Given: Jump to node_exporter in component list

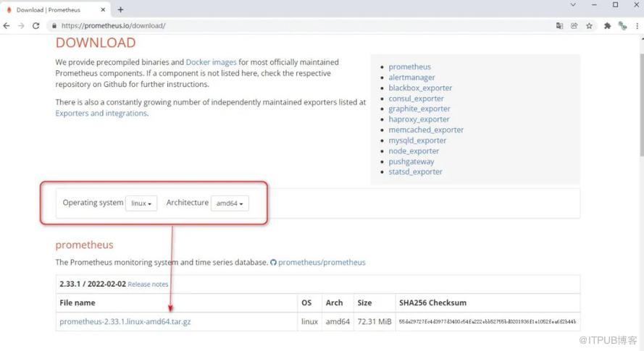Looking at the screenshot, I should 414,151.
